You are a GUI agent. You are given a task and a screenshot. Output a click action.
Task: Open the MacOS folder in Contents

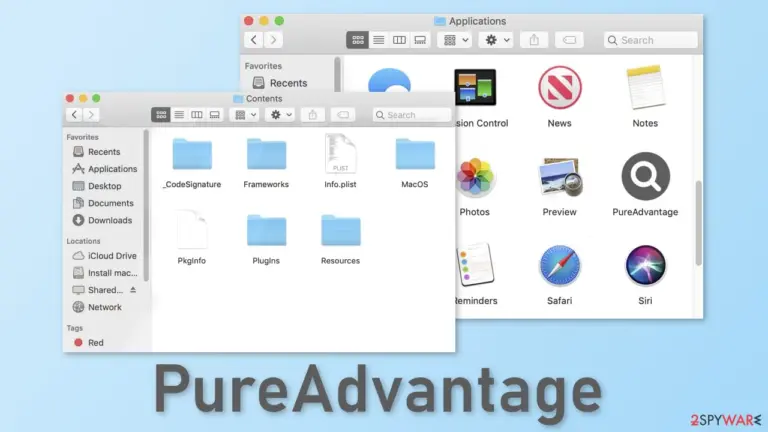[x=415, y=154]
